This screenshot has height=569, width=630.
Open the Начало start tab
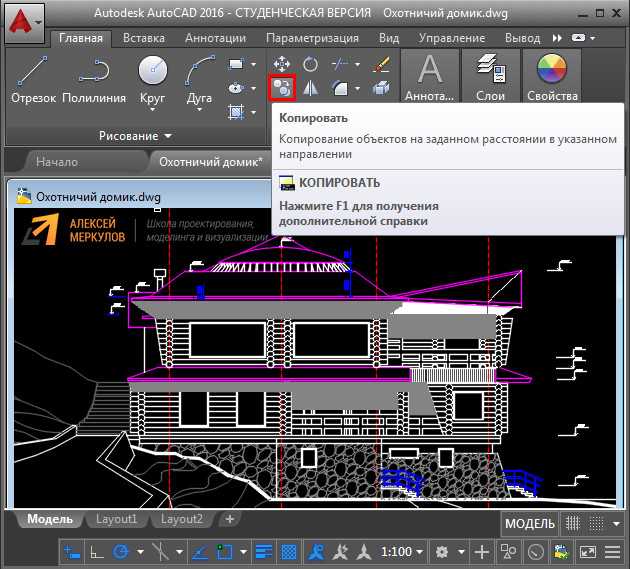[x=56, y=161]
